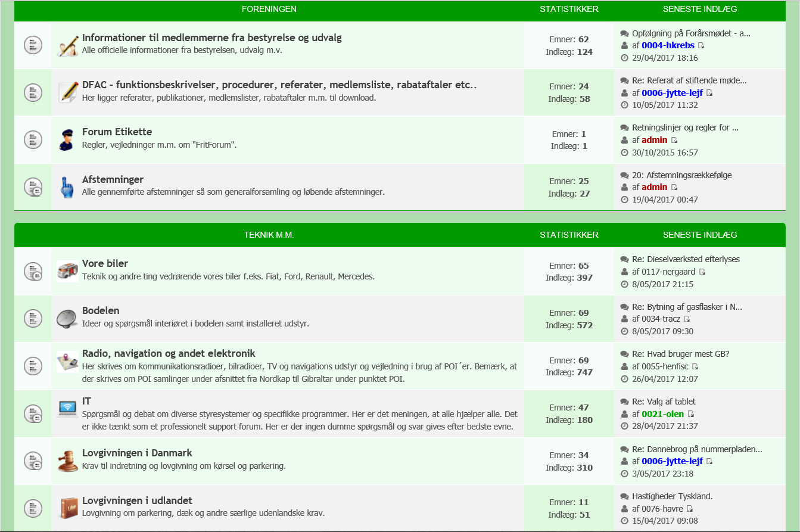
Task: View user profile 0021-olen
Action: (x=663, y=413)
